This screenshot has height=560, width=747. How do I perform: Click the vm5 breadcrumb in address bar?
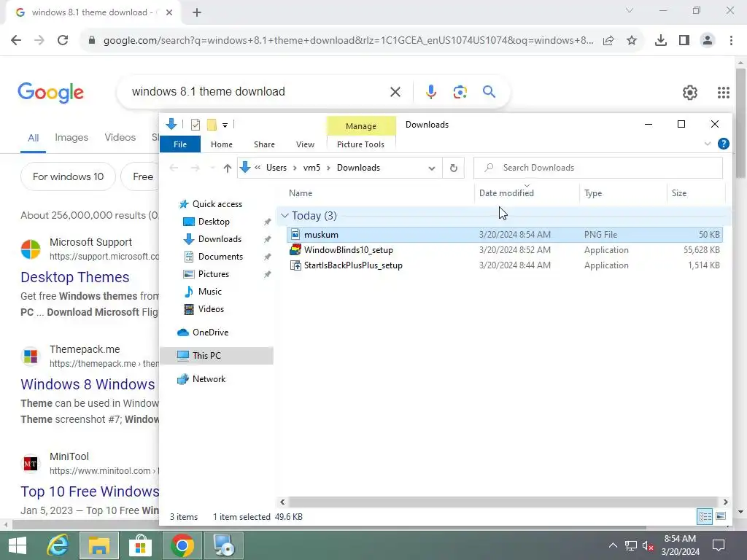pyautogui.click(x=311, y=168)
